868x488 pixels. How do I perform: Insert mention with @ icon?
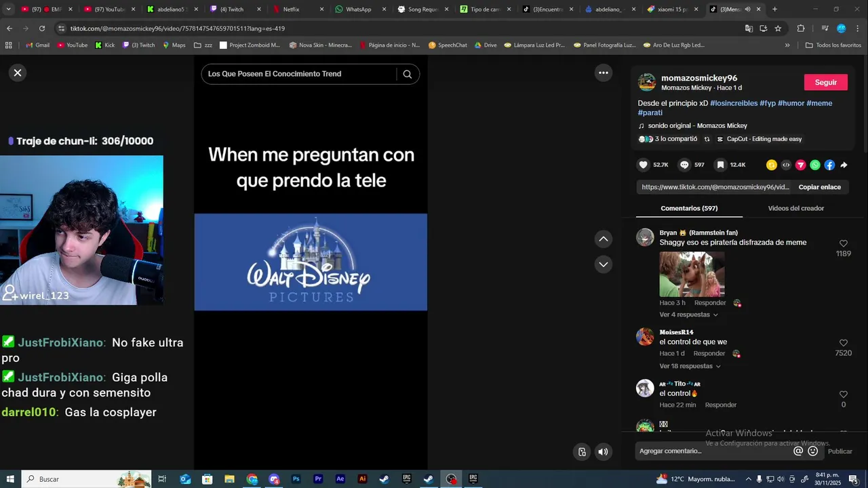[798, 451]
